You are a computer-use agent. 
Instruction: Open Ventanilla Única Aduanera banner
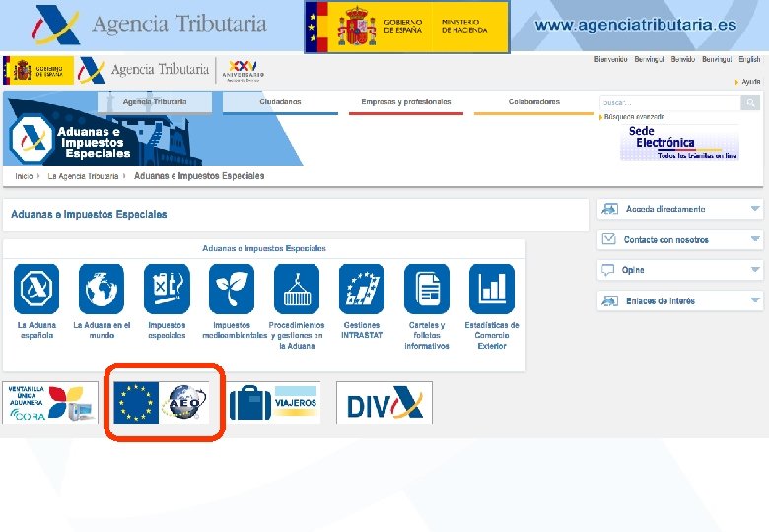[50, 403]
